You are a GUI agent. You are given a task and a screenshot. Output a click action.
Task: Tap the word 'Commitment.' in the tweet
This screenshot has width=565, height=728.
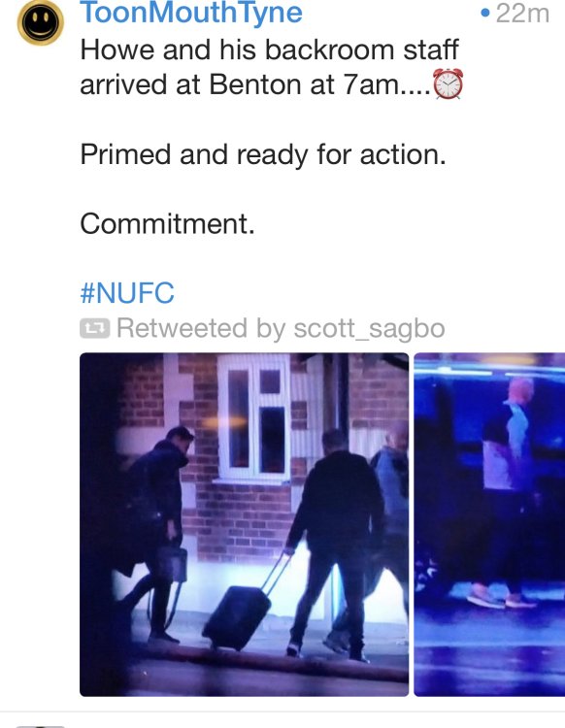167,224
